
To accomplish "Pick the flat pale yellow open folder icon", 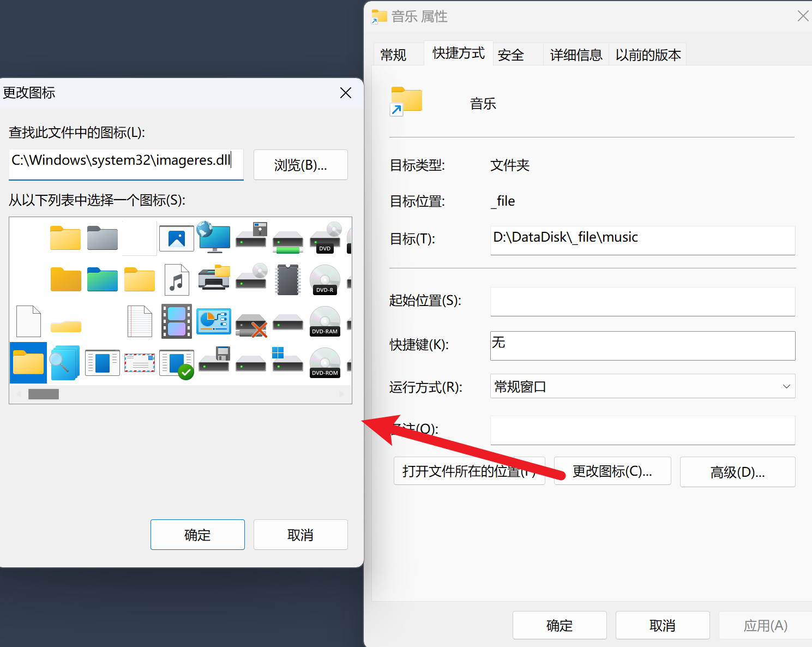I will pos(65,326).
